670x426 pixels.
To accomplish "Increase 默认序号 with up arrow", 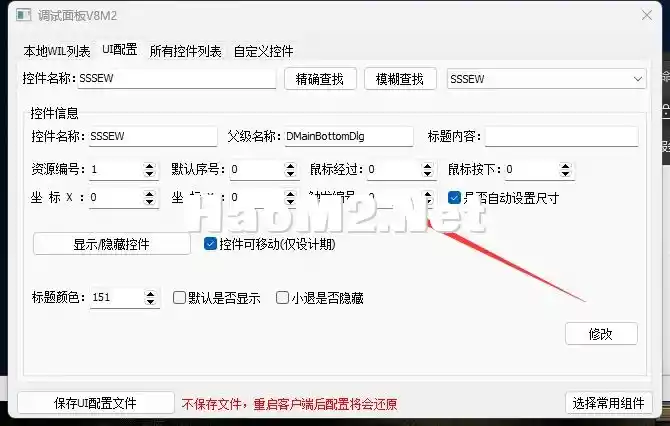I will pos(290,166).
